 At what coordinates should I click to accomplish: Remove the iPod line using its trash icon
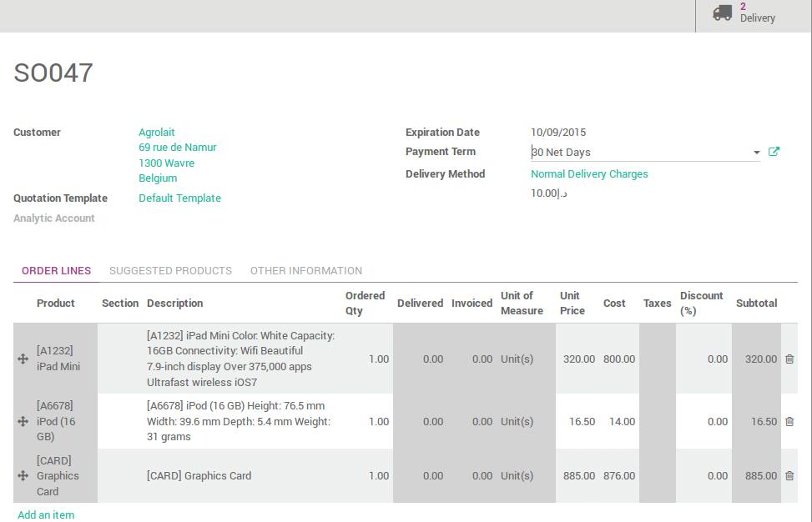coord(789,421)
